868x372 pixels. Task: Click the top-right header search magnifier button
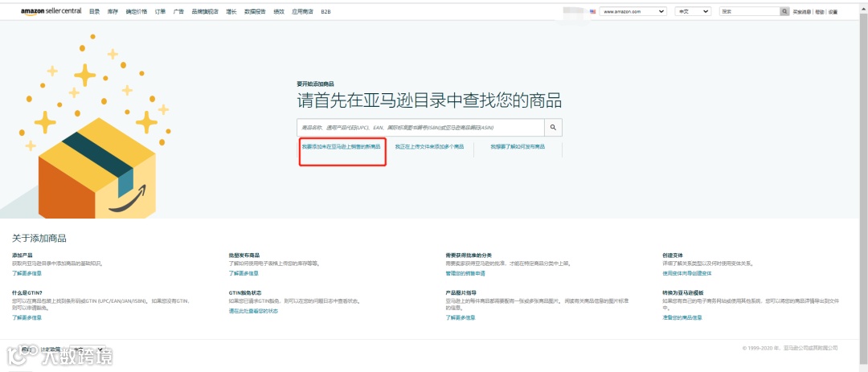[784, 11]
